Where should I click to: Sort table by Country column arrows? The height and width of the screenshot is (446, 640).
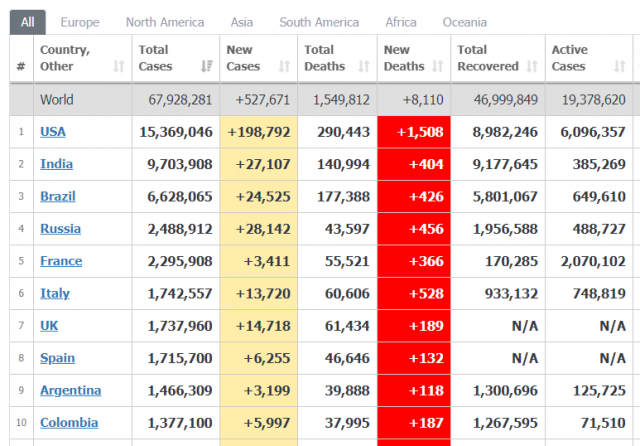(x=119, y=66)
